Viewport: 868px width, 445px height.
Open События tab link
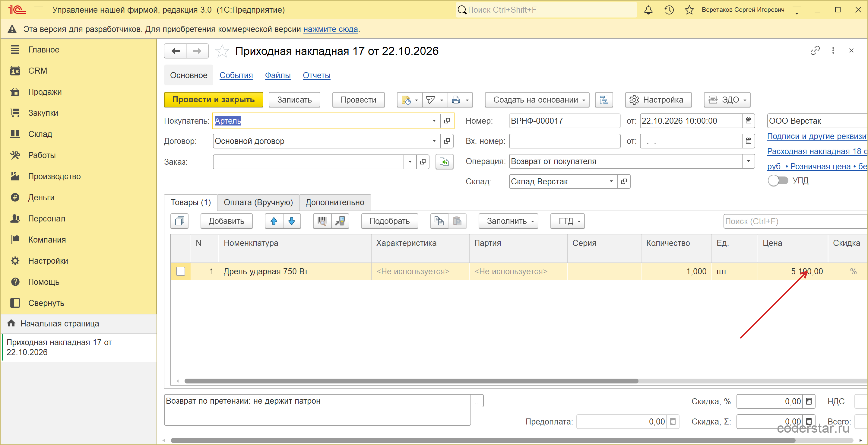click(236, 75)
